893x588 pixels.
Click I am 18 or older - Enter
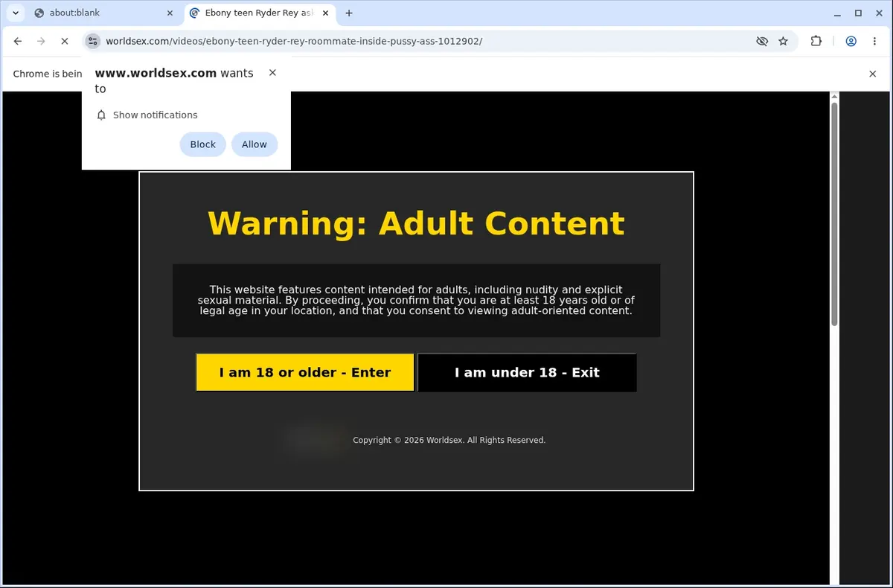pos(305,372)
